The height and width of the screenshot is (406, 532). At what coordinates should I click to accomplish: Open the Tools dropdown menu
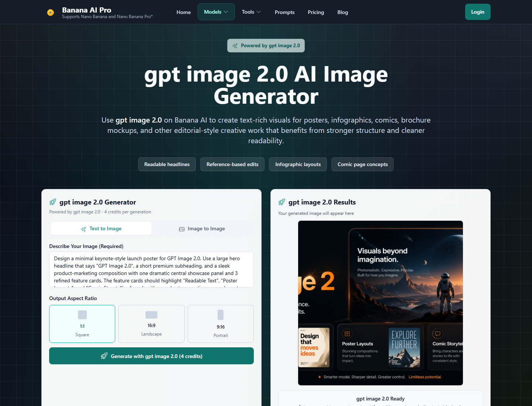coord(251,12)
